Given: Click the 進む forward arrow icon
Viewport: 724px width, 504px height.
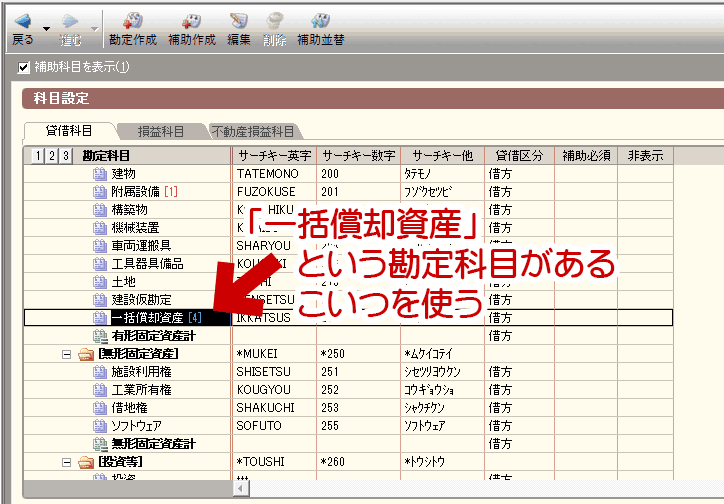Looking at the screenshot, I should coord(70,21).
